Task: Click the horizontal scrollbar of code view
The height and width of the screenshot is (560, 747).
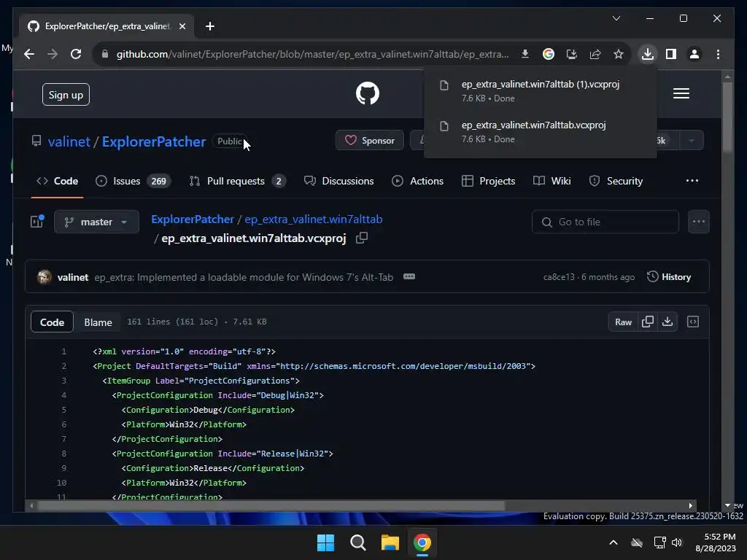Action: click(271, 505)
